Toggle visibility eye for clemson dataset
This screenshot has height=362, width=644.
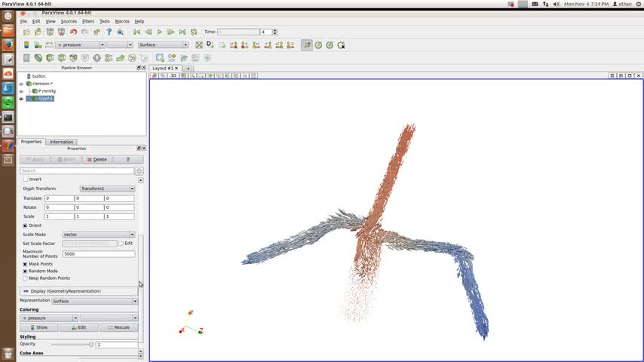pyautogui.click(x=21, y=84)
